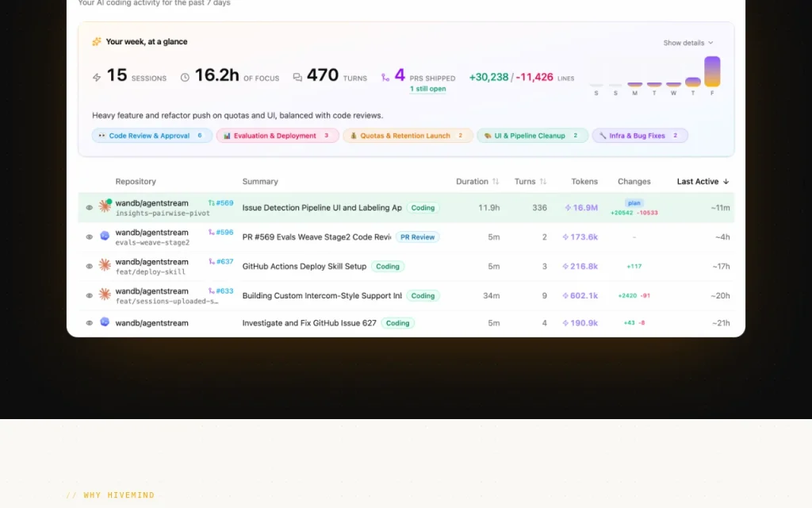
Task: Open 'GitHub Actions Deploy Skill Setup' session
Action: (304, 266)
